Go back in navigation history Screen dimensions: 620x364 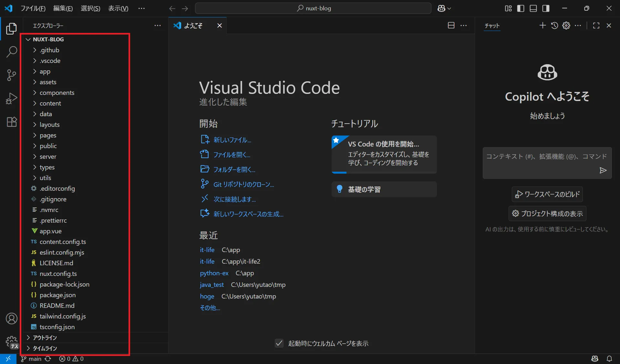172,8
